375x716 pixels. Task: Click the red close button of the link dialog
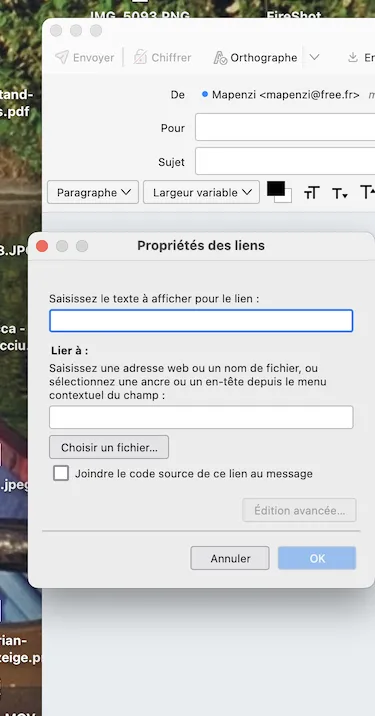(42, 246)
